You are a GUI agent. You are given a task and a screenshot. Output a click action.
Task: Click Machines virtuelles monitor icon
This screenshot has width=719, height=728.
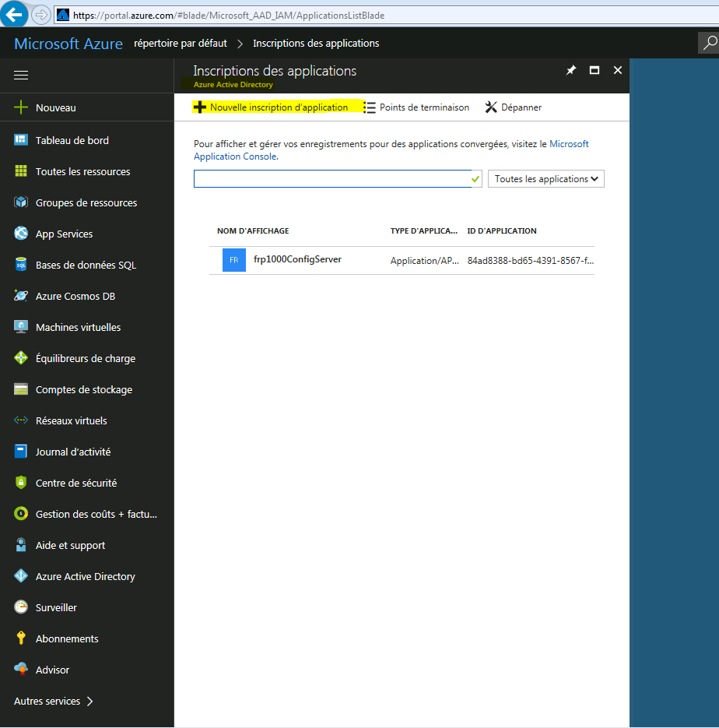tap(21, 326)
